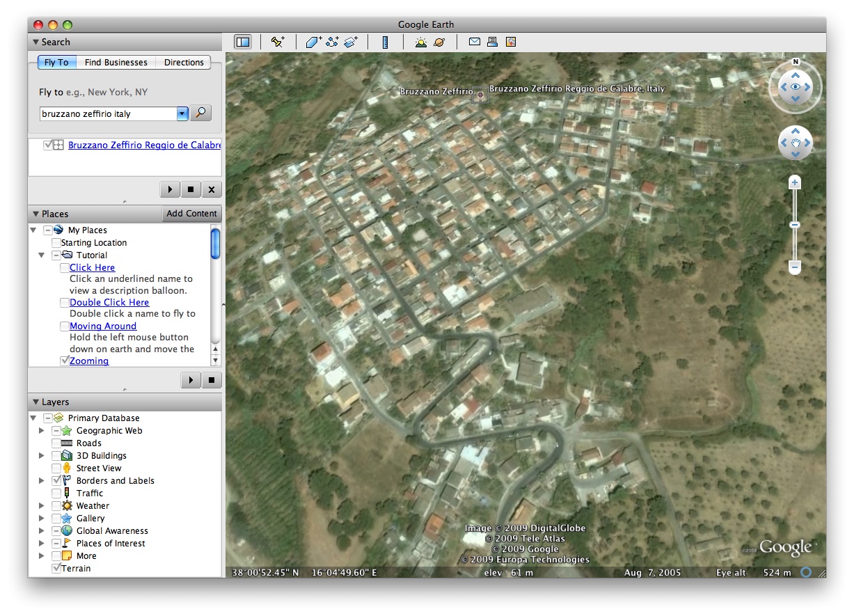Image resolution: width=854 pixels, height=616 pixels.
Task: Enable the Traffic layer checkbox
Action: point(56,493)
